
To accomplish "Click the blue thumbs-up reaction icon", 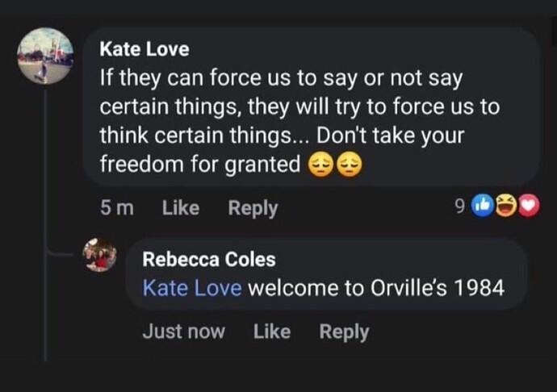I will pyautogui.click(x=483, y=206).
